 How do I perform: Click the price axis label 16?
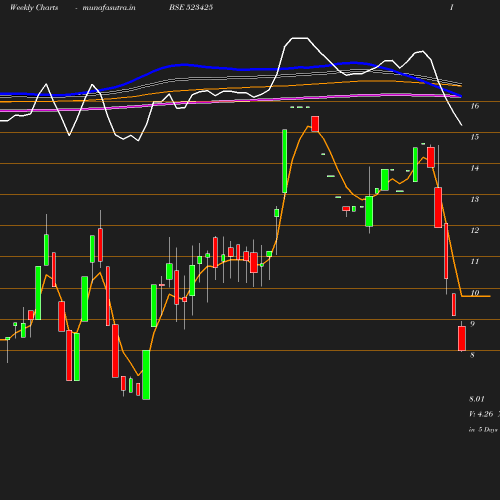coord(475,106)
